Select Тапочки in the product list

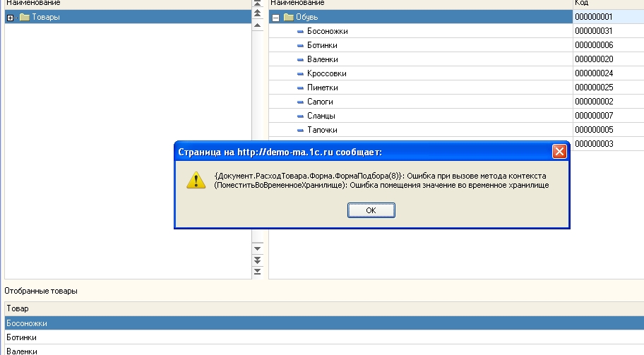[322, 130]
